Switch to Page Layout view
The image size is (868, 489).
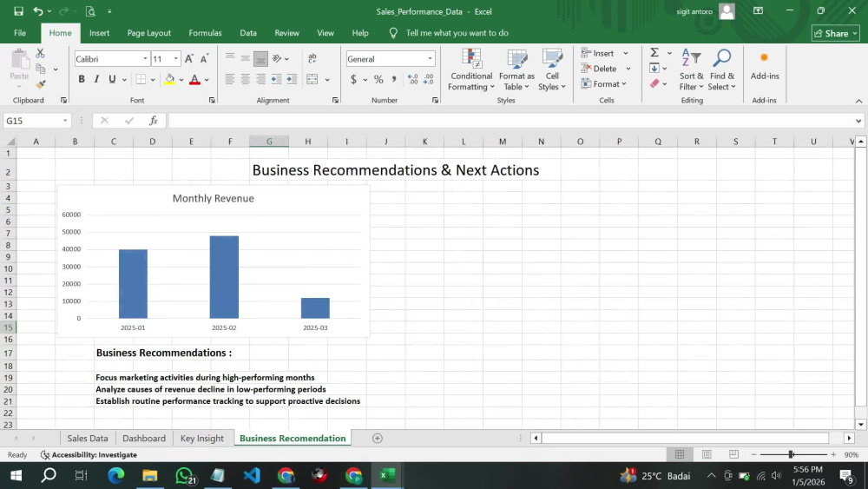click(x=707, y=454)
